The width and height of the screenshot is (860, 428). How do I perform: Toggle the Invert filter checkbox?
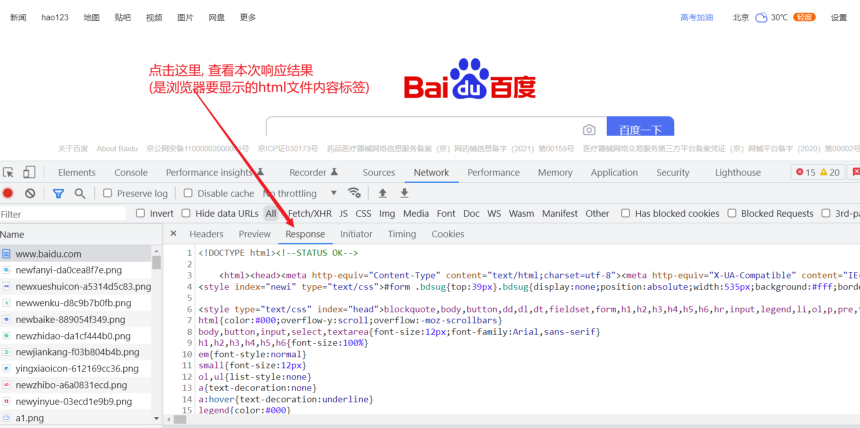coord(140,213)
